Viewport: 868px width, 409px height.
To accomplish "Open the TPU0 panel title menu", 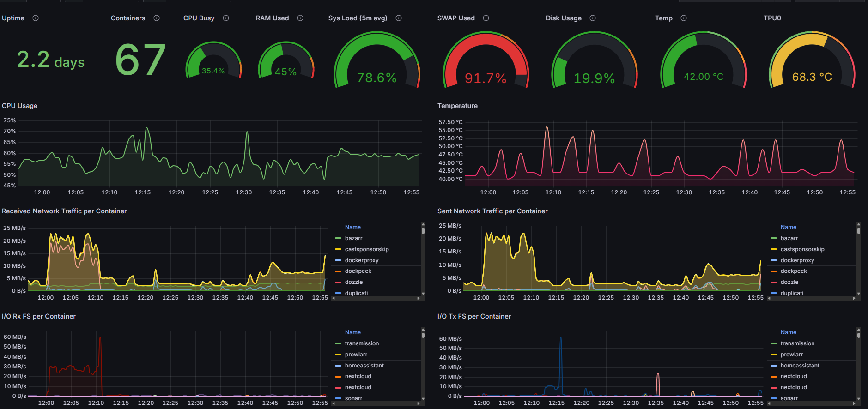I will (x=772, y=18).
